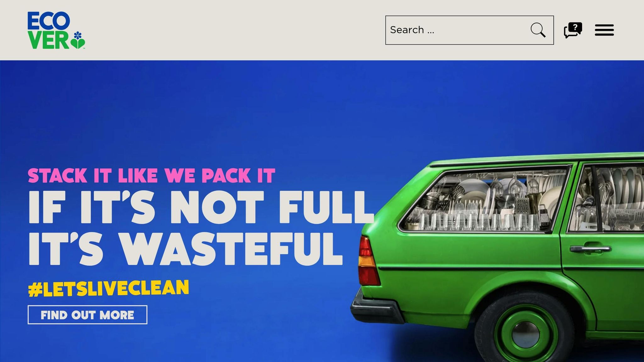Click the car's red tail light
Screen dimensions: 644x362
click(368, 261)
